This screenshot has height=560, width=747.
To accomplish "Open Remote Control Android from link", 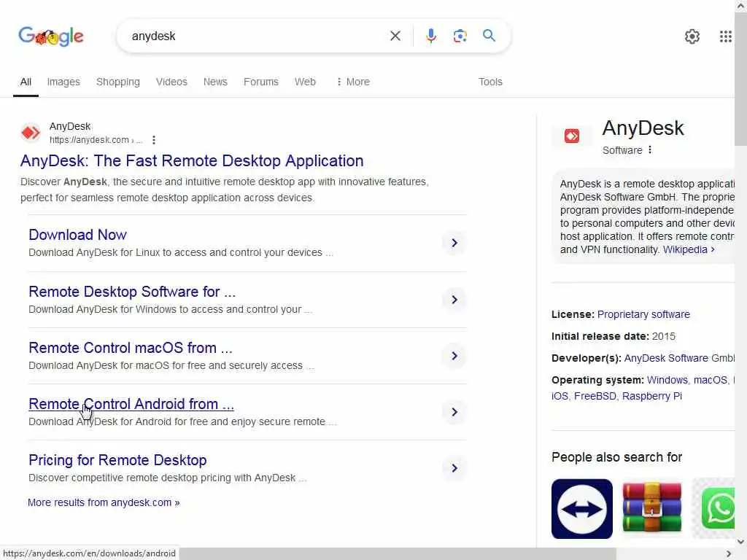I will [x=131, y=404].
